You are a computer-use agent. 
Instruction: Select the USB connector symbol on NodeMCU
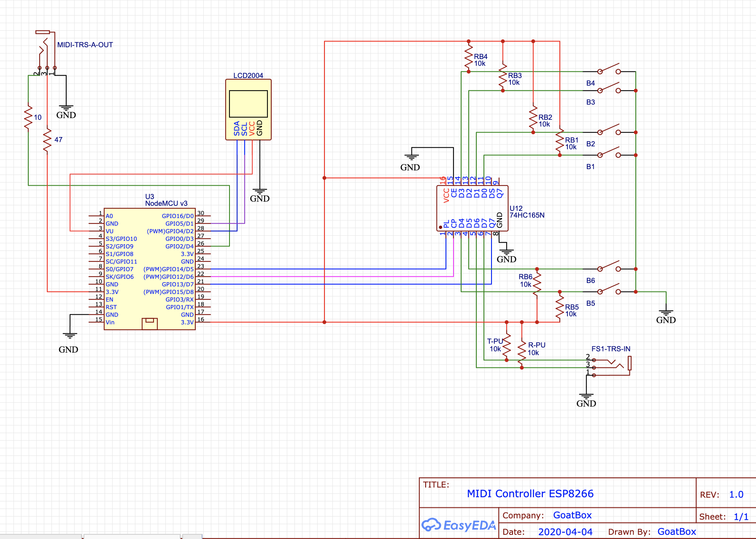tap(149, 323)
